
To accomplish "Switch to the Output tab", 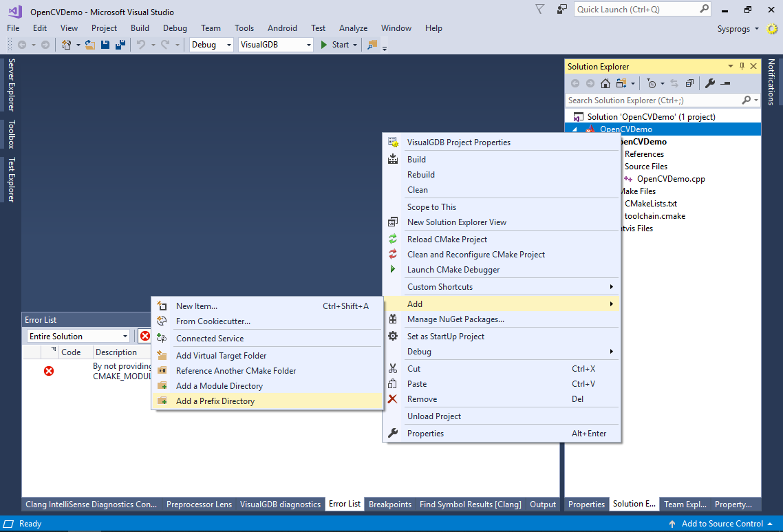I will pos(543,504).
